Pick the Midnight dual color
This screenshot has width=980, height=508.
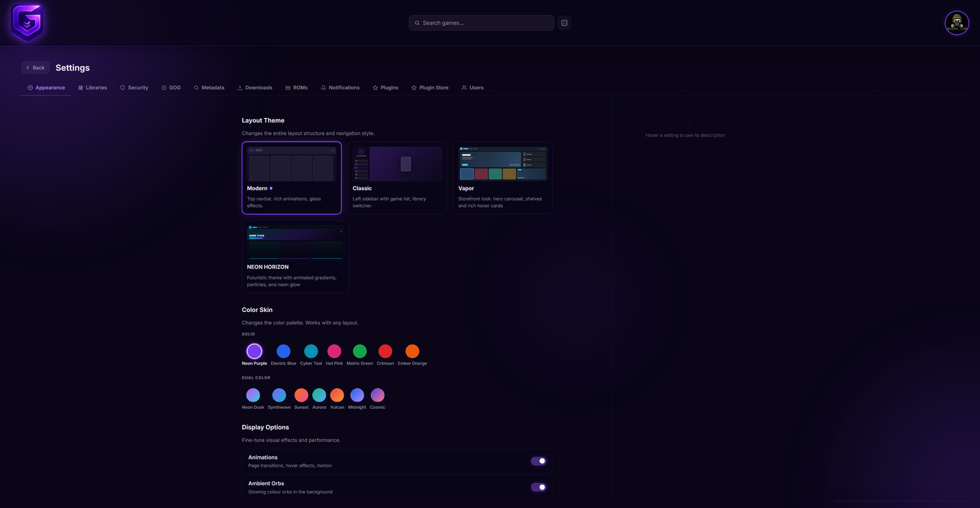357,395
